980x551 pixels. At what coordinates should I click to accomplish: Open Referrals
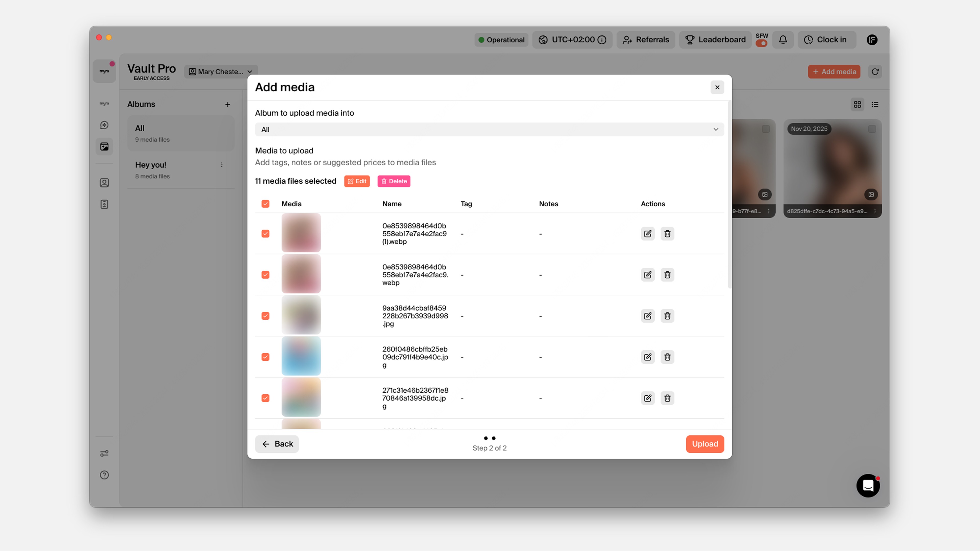646,40
